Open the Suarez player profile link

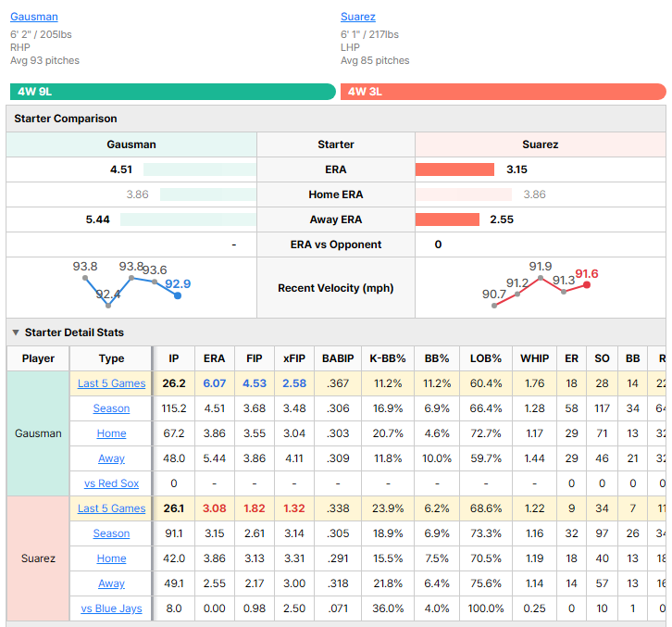coord(358,17)
